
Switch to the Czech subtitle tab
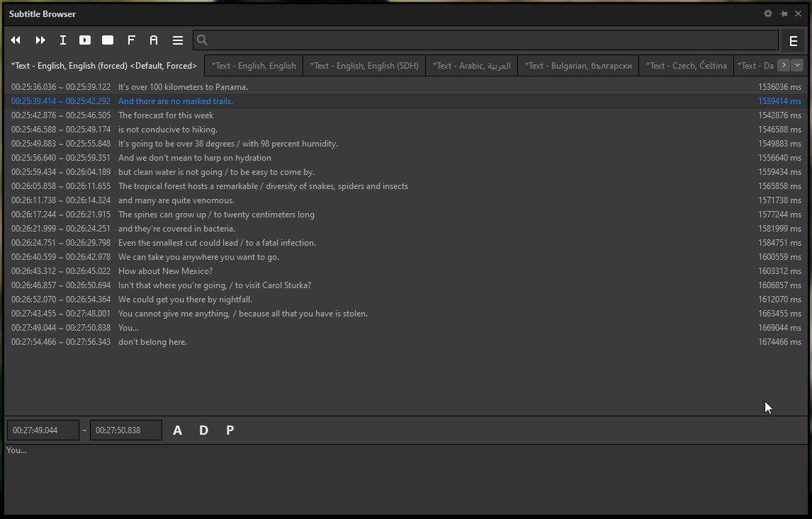click(686, 66)
